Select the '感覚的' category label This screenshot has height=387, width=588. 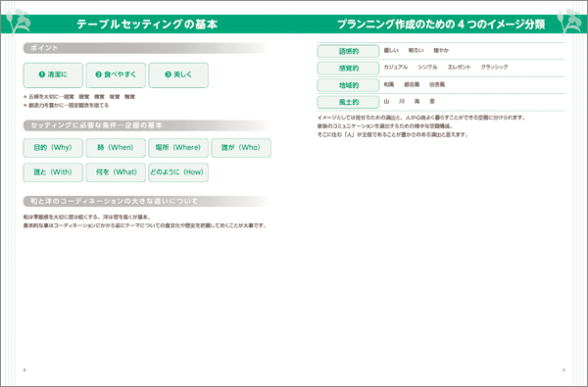[348, 69]
